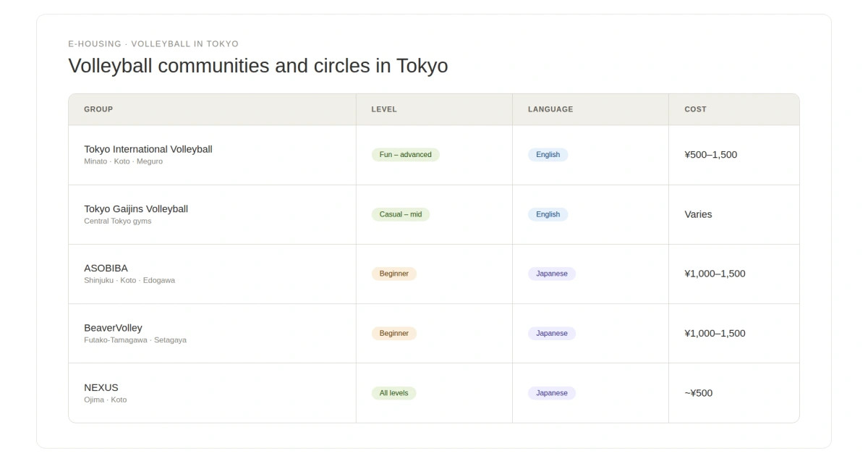
Task: Select the BeaverVolley group name
Action: (113, 328)
